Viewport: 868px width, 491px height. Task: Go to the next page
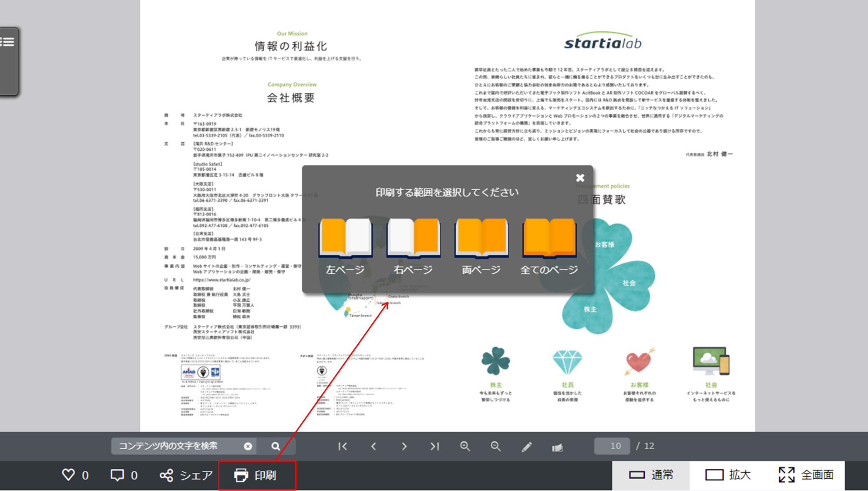pos(404,446)
